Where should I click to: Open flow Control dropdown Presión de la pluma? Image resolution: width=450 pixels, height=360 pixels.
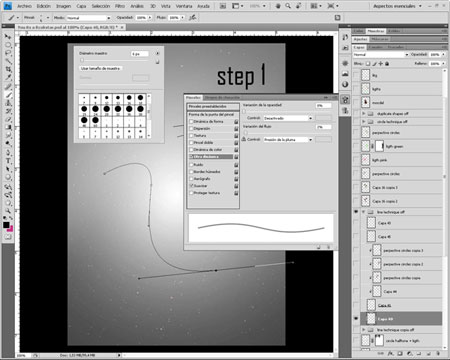[x=288, y=140]
